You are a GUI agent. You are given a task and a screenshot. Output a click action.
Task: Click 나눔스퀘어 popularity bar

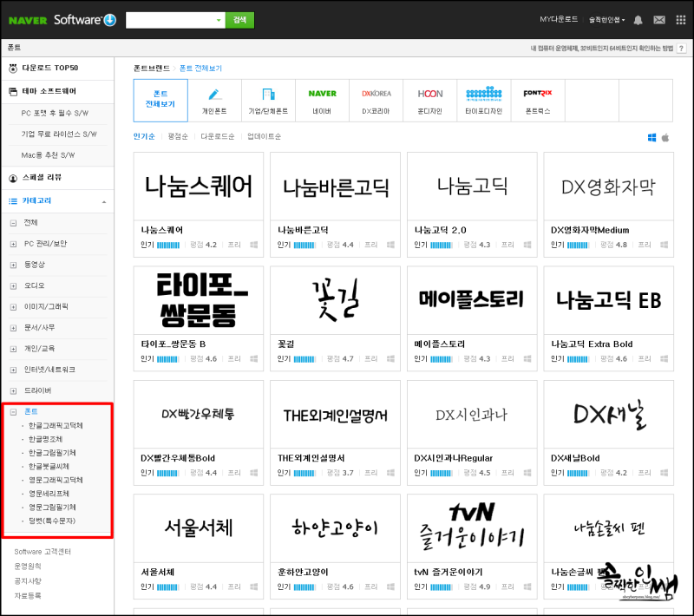click(168, 246)
